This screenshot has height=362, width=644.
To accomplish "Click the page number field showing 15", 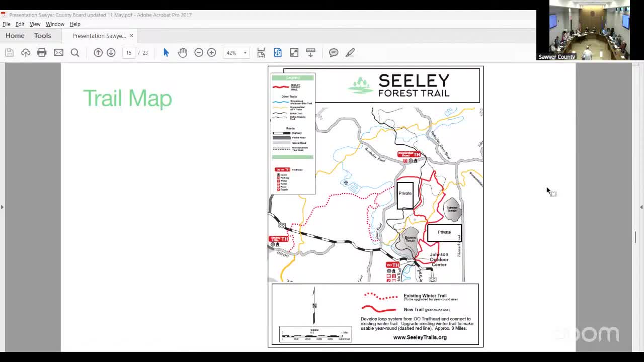I will click(129, 53).
